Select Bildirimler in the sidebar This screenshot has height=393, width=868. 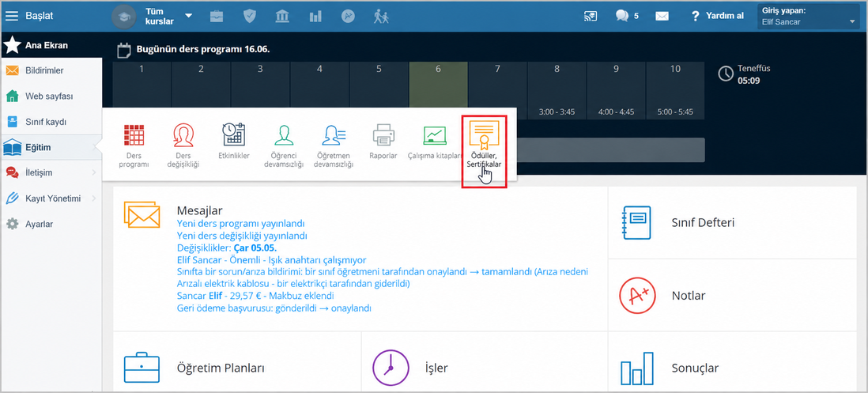tap(51, 70)
